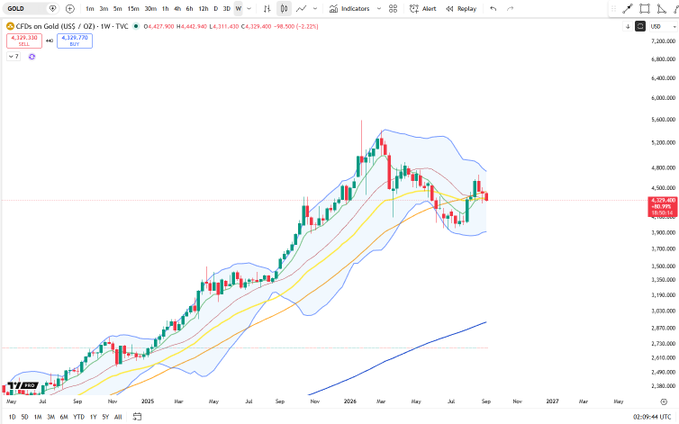
Task: Select the 1M date range
Action: coord(38,417)
